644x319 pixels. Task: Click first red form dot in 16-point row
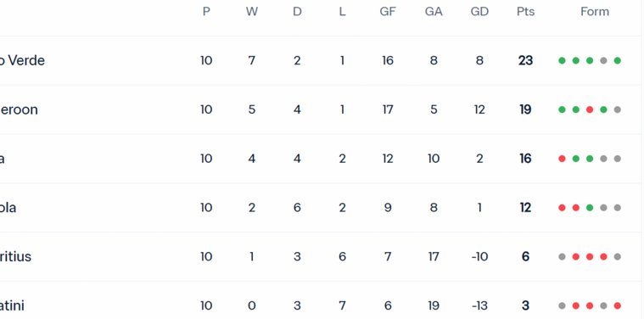pos(562,159)
